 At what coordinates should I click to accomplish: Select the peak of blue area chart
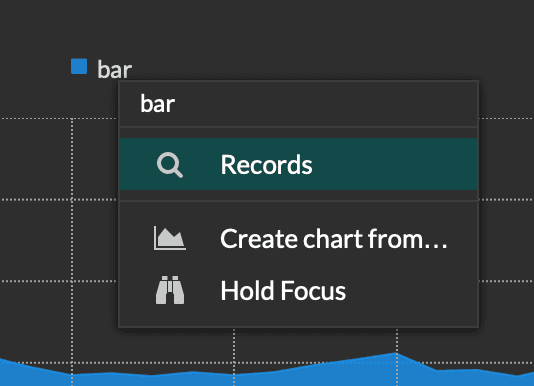(x=396, y=354)
